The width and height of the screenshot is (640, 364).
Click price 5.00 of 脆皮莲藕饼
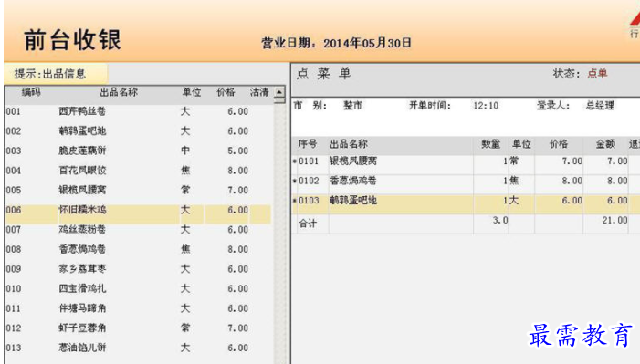click(237, 151)
